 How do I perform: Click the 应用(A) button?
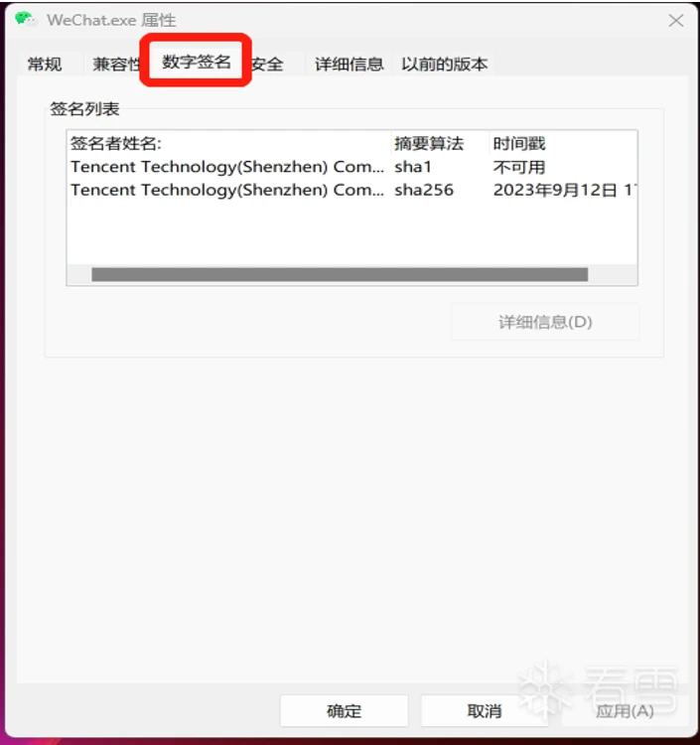point(625,711)
